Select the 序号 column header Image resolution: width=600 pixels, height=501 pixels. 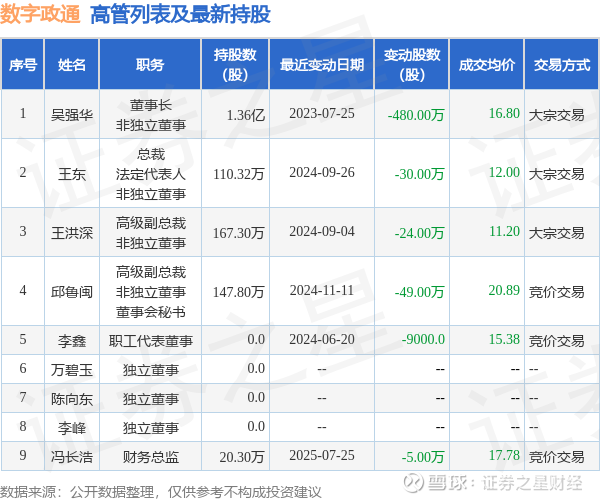(x=23, y=64)
